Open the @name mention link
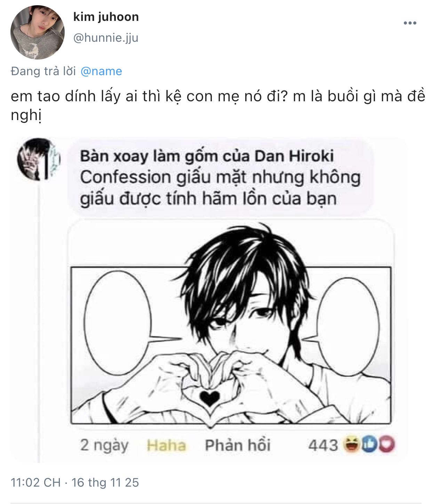 101,71
